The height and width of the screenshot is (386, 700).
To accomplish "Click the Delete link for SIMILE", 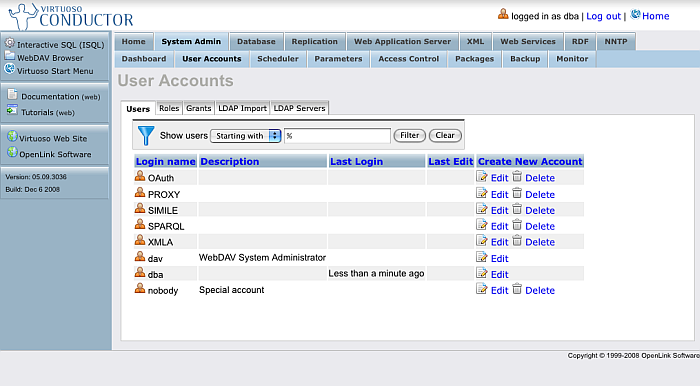I will click(x=540, y=210).
